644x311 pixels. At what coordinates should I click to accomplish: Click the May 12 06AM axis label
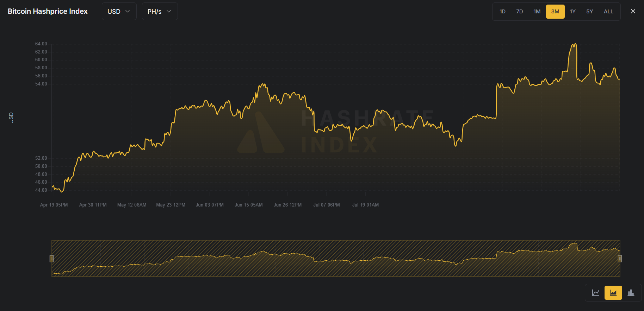[x=132, y=205]
